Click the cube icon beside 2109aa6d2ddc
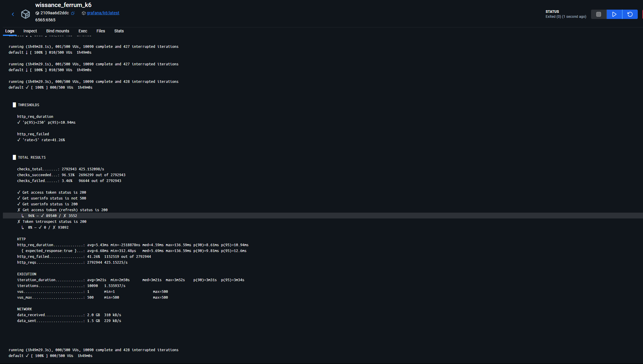Screen dimensions: 643x364 [37, 13]
